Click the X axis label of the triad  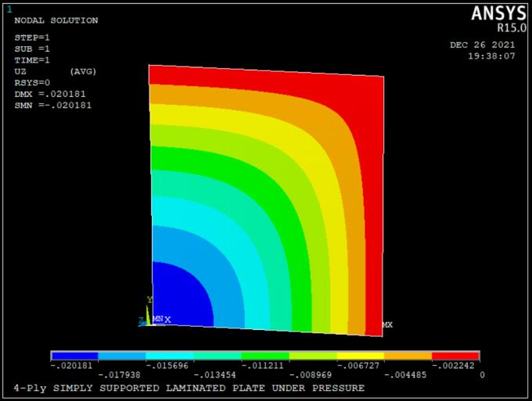(x=168, y=320)
